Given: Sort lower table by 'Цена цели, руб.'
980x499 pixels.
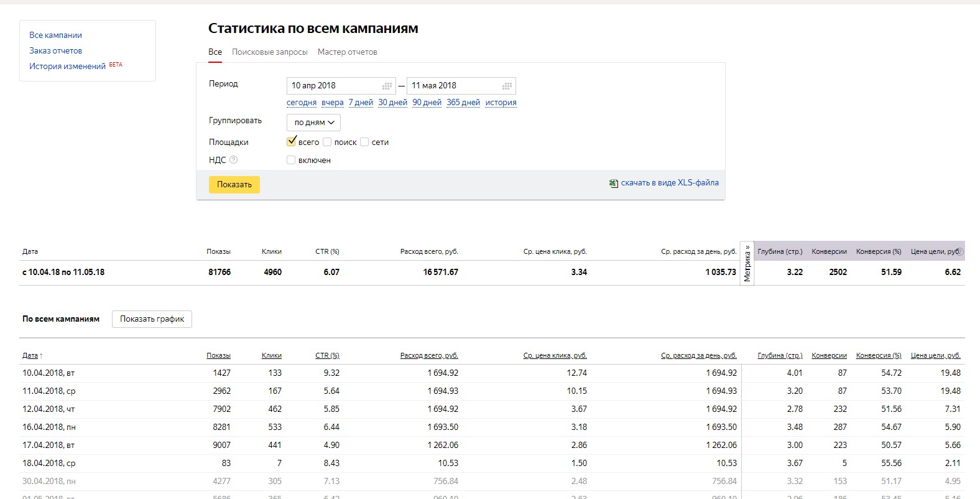Looking at the screenshot, I should click(936, 355).
